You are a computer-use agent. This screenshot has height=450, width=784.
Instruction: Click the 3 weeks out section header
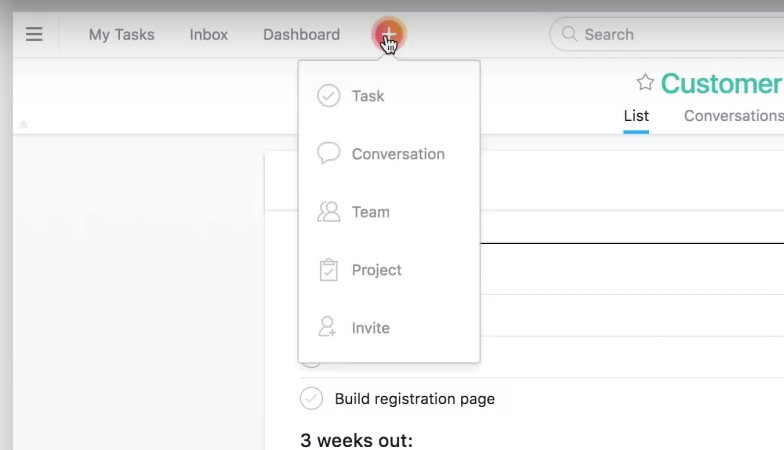pyautogui.click(x=356, y=440)
